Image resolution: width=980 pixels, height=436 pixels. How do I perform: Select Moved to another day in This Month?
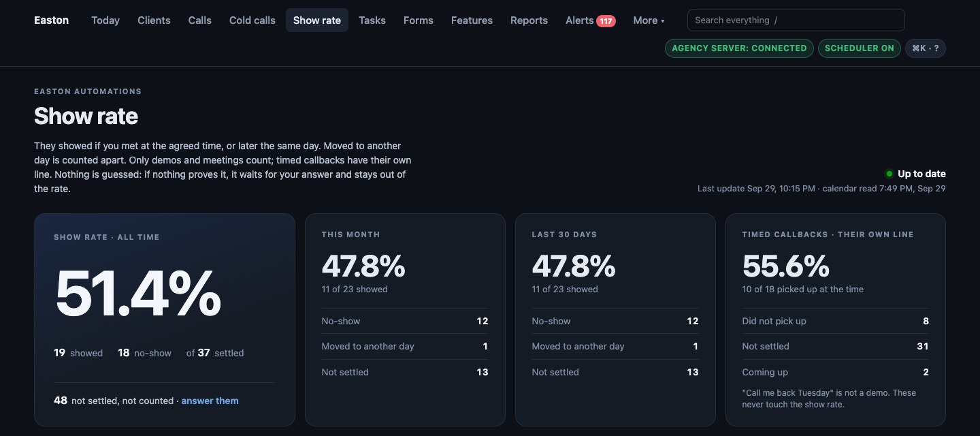click(x=405, y=346)
